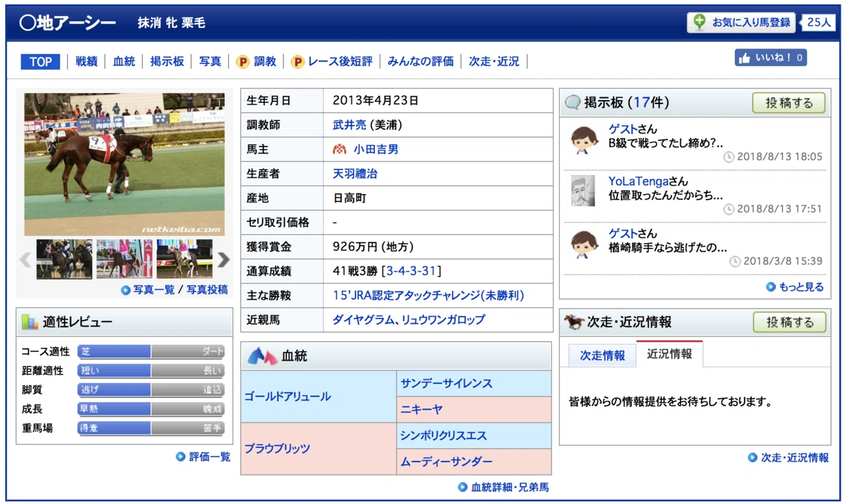
Task: Open the 次走・近況 navigation tab
Action: coord(494,62)
